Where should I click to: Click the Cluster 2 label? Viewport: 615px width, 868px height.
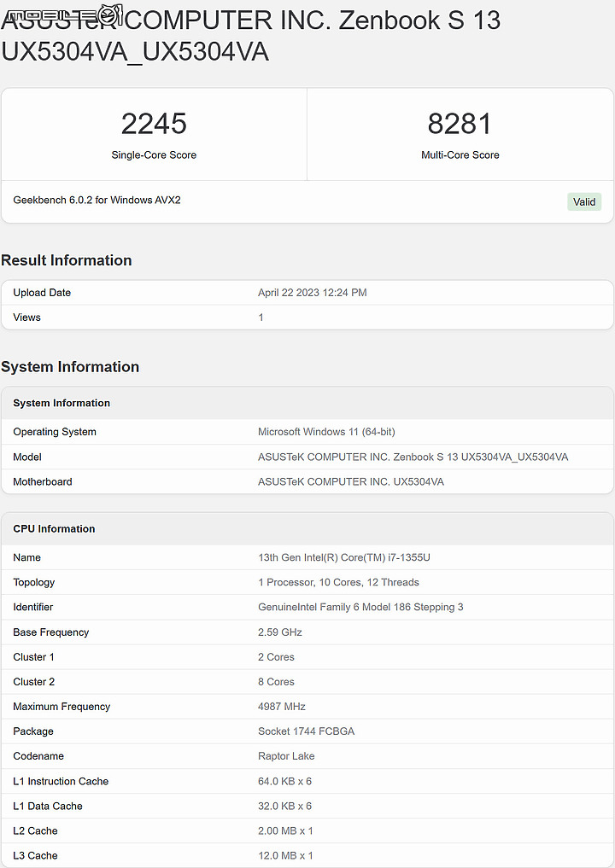[x=34, y=682]
